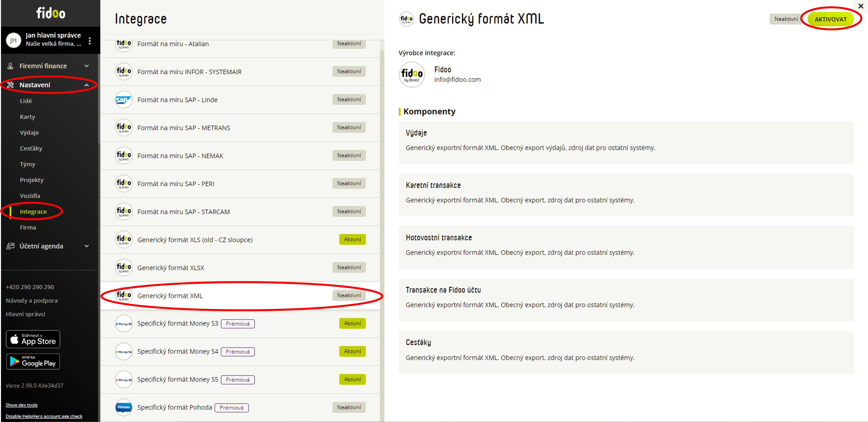The height and width of the screenshot is (422, 868).
Task: Click the Fidoo logo of Formát na míru INFOR - SYSTEMAIR
Action: click(124, 72)
